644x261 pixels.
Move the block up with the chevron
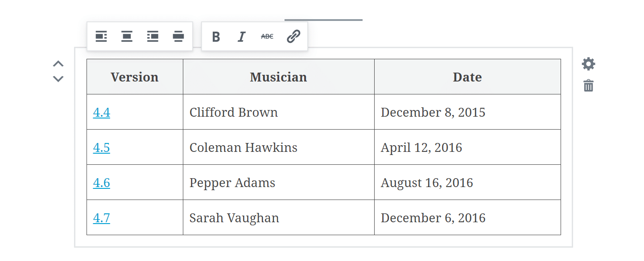click(x=58, y=64)
